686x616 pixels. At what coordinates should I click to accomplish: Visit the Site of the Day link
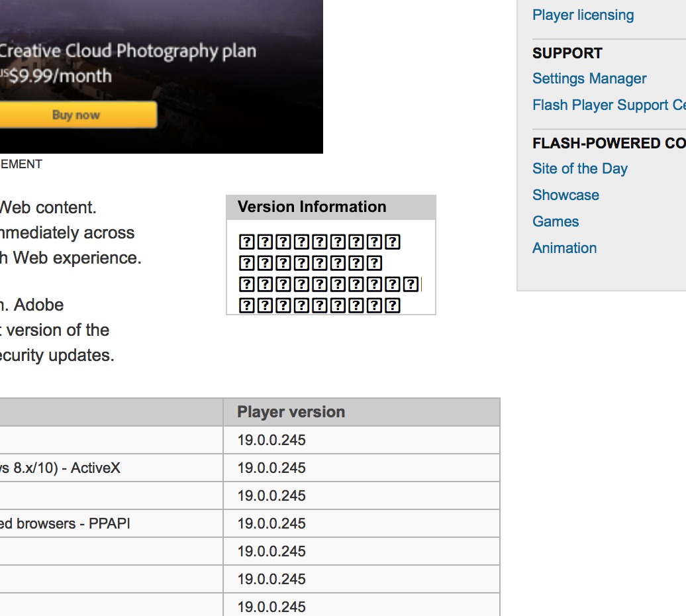[x=579, y=168]
